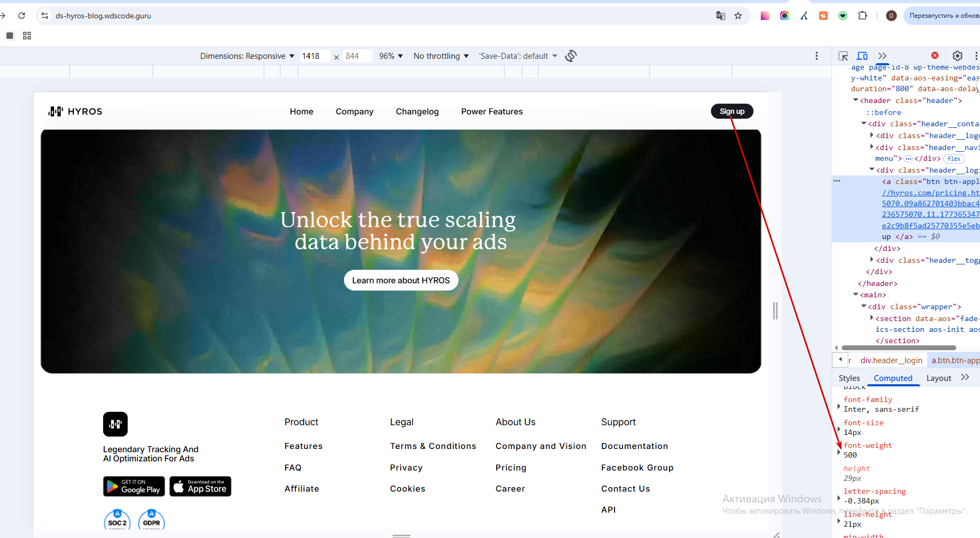This screenshot has height=538, width=980.
Task: Open the brown profile avatar
Action: pos(891,16)
